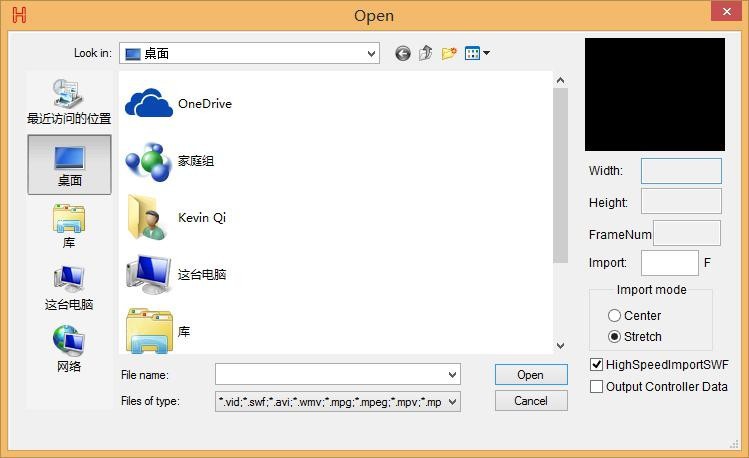
Task: Select the Homegroup (家庭组) icon in file list
Action: coord(149,161)
